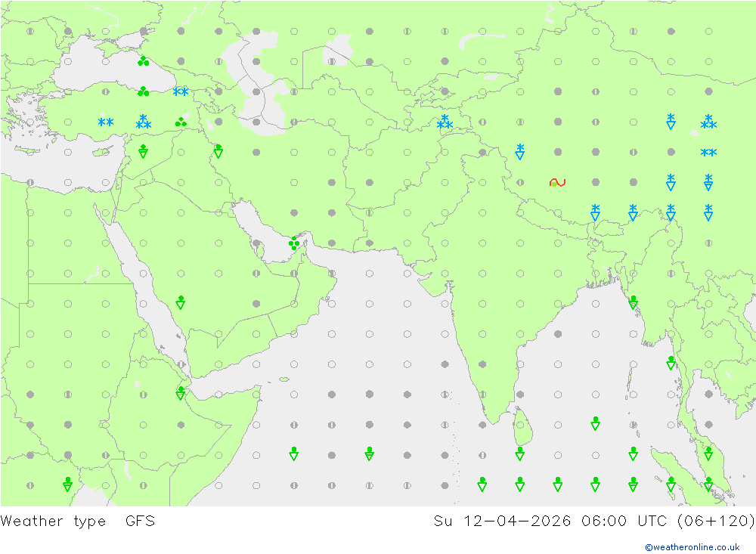Select the westernmost shower symbol off the Somalia coast

294,453
